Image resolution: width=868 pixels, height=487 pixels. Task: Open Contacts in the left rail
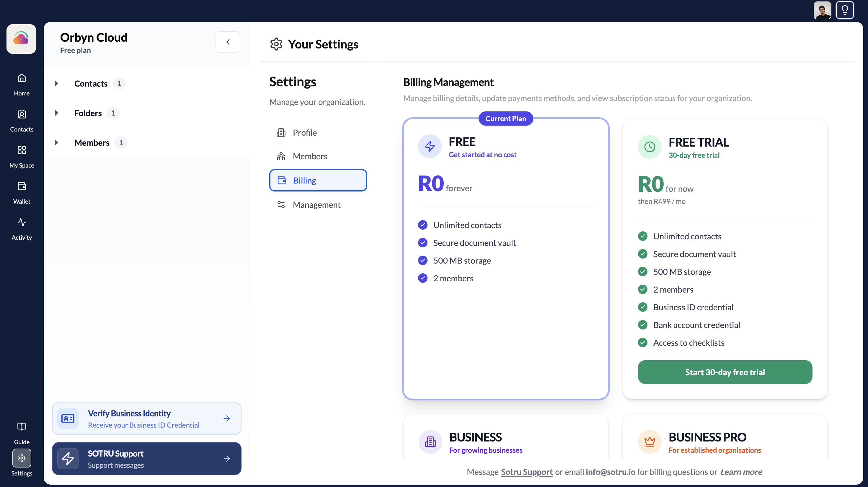22,120
